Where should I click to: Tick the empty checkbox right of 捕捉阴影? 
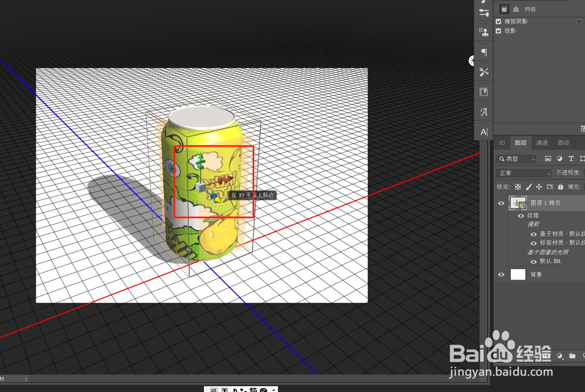click(x=579, y=22)
